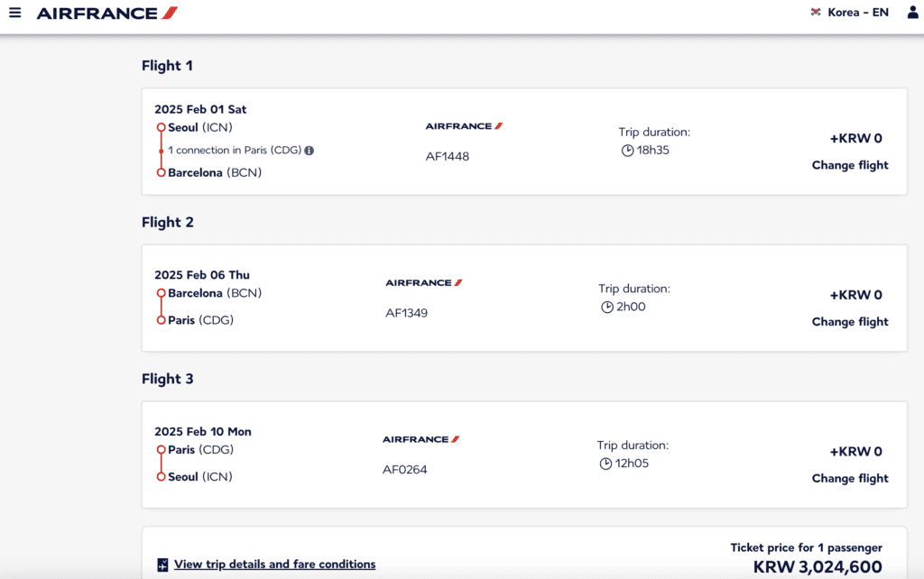The width and height of the screenshot is (924, 579).
Task: Click the clock icon beside 2h00
Action: click(x=607, y=307)
